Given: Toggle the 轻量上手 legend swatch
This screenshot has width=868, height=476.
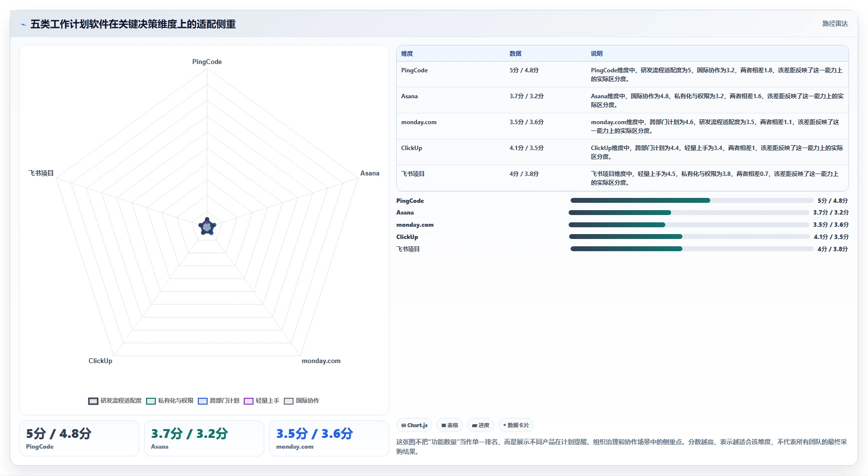Looking at the screenshot, I should [x=249, y=401].
